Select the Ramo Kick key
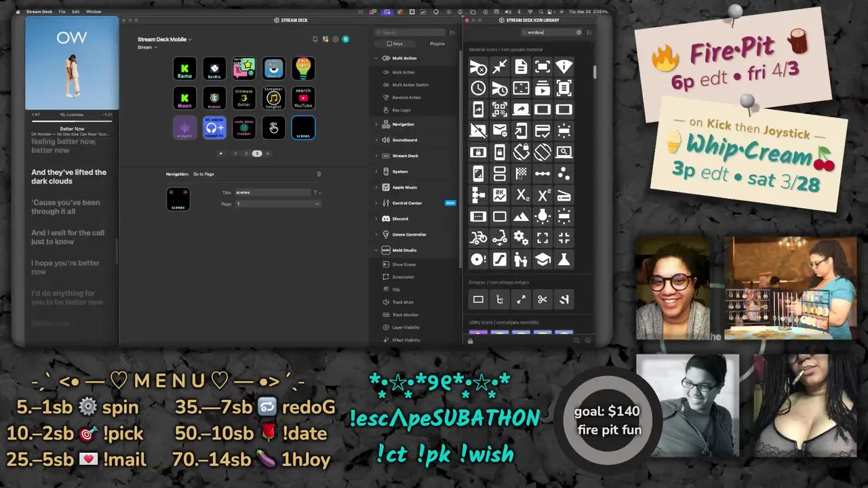Viewport: 868px width, 488px height. pos(184,68)
